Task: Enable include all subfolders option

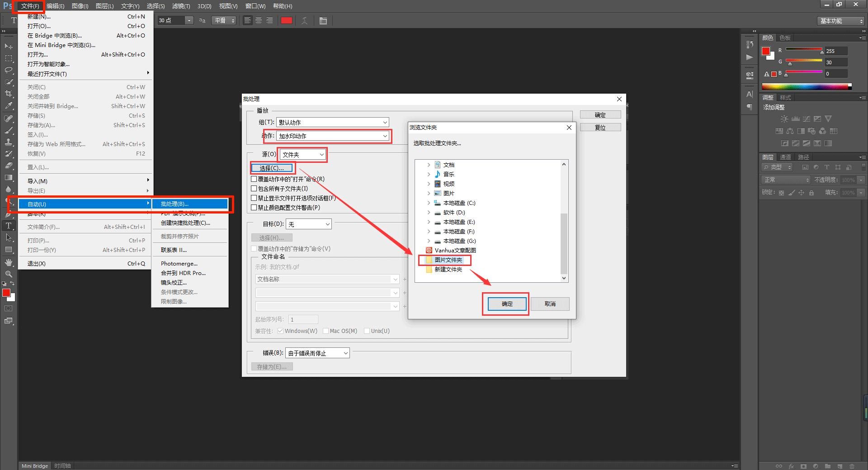Action: [254, 189]
